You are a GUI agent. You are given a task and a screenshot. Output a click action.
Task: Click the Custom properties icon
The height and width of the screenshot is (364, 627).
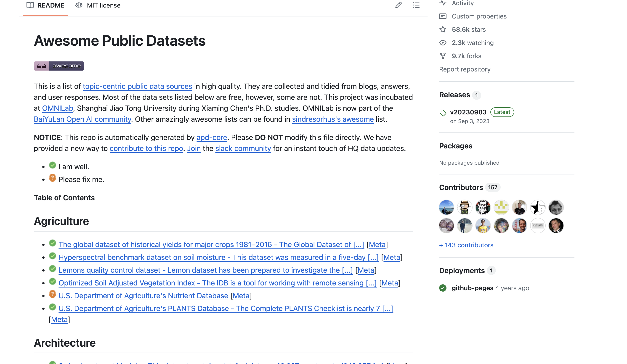point(443,16)
